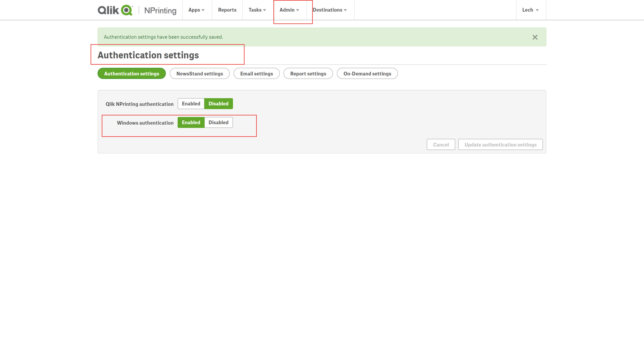Set Qlik NPrinting authentication to Disabled
Image resolution: width=644 pixels, height=354 pixels.
(x=219, y=104)
